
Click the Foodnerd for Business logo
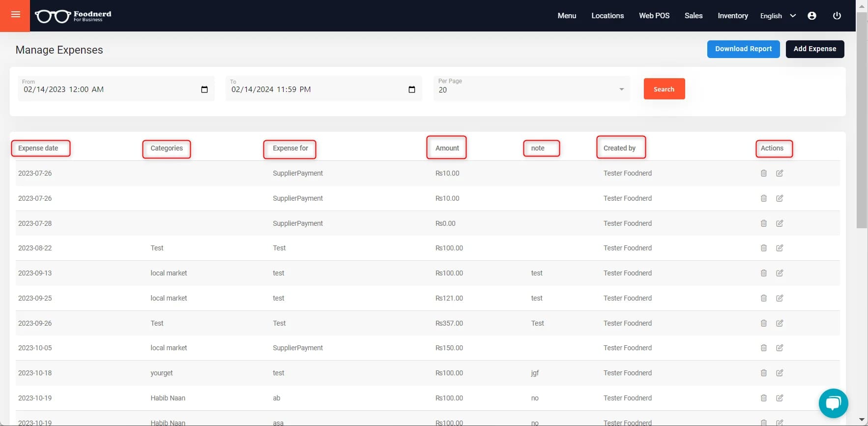[73, 16]
